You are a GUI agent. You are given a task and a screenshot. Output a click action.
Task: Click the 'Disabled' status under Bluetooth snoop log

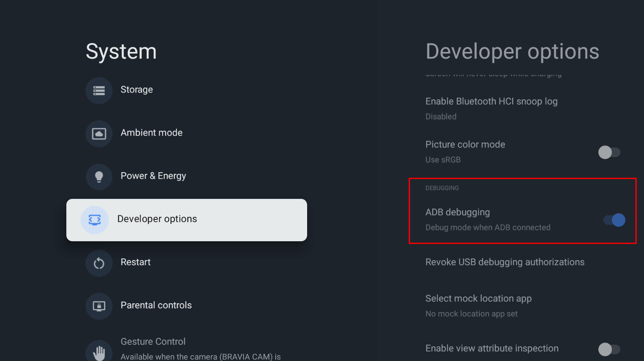click(441, 116)
